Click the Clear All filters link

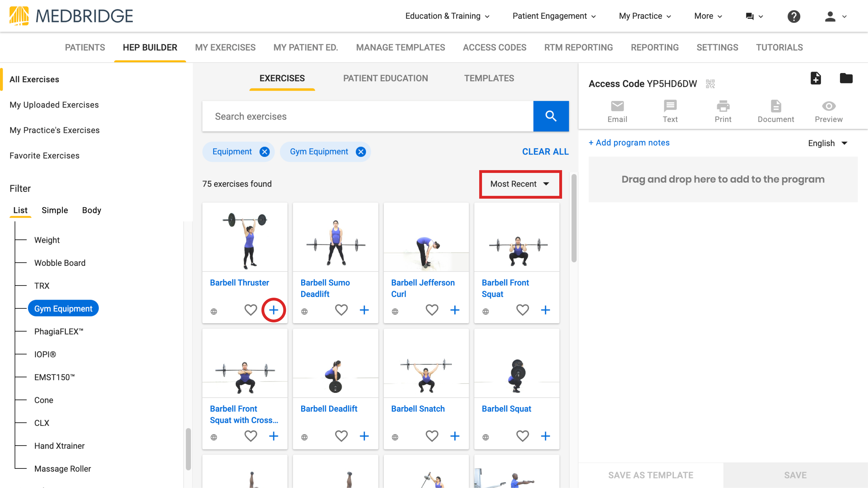(545, 152)
